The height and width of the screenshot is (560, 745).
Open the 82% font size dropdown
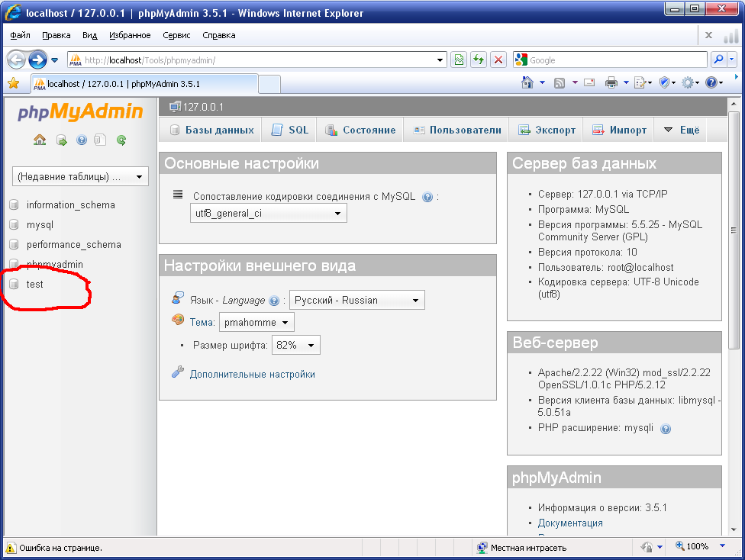point(295,346)
